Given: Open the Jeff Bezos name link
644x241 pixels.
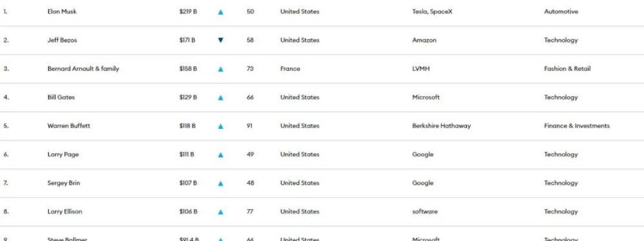Looking at the screenshot, I should (x=62, y=41).
